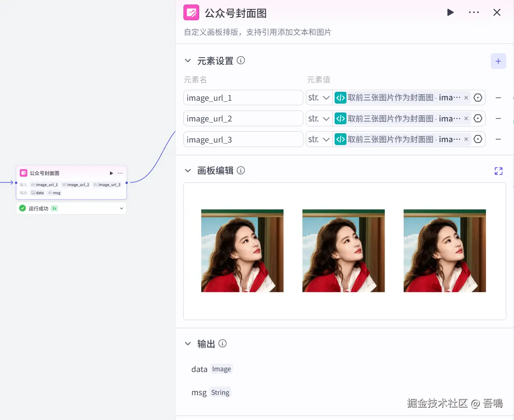
Task: Clear the referenced value for image_url_2
Action: (466, 119)
